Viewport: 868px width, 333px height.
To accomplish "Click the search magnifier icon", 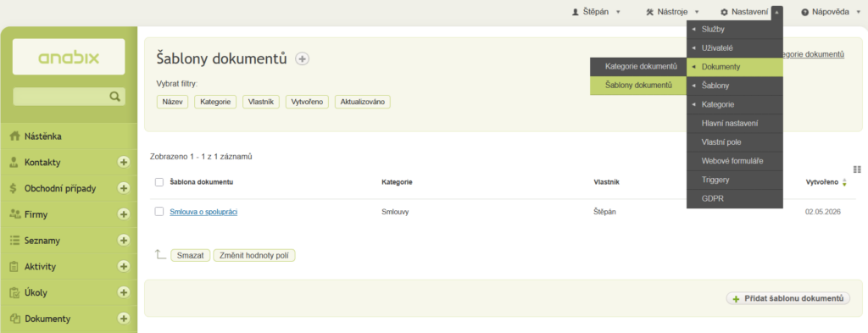I will [115, 97].
